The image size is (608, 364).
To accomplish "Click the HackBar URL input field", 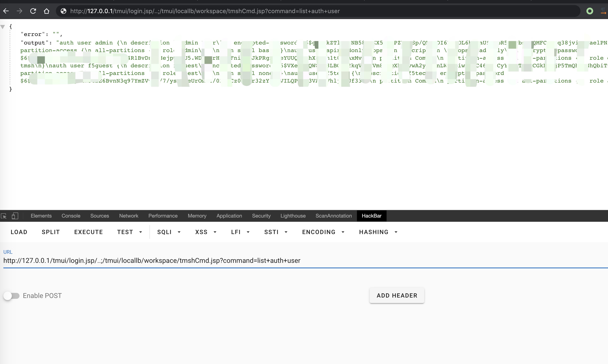I will pyautogui.click(x=305, y=261).
